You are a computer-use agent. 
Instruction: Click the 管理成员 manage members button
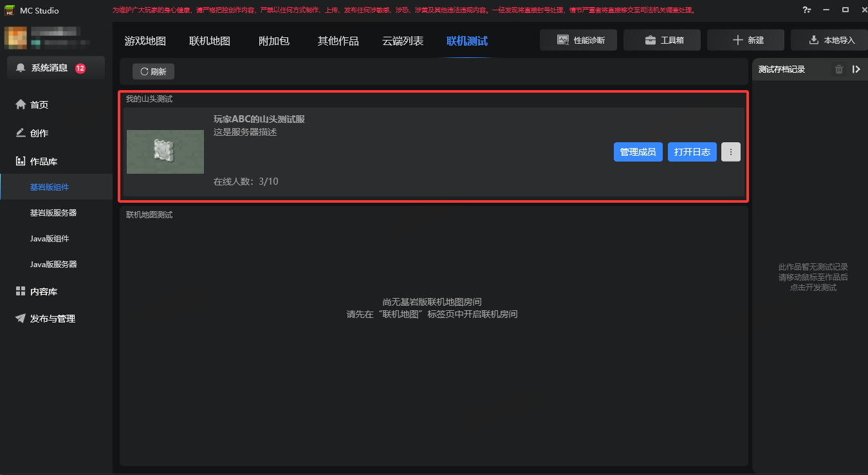(x=638, y=152)
